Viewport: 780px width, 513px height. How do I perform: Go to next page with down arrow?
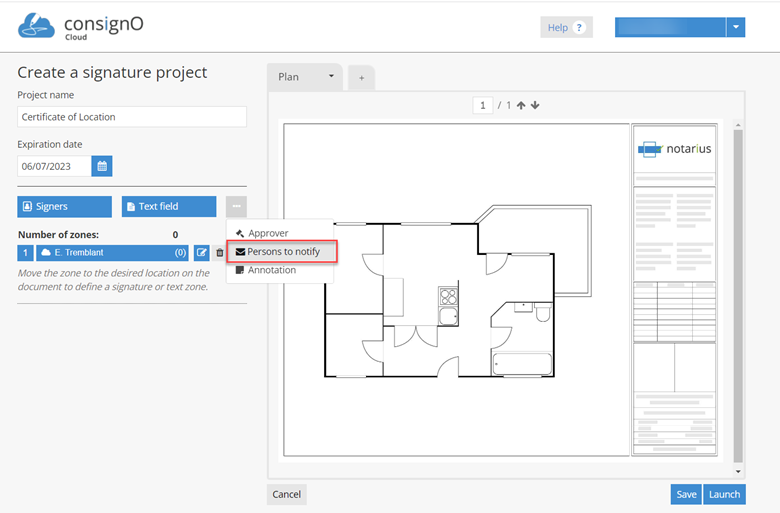click(535, 105)
